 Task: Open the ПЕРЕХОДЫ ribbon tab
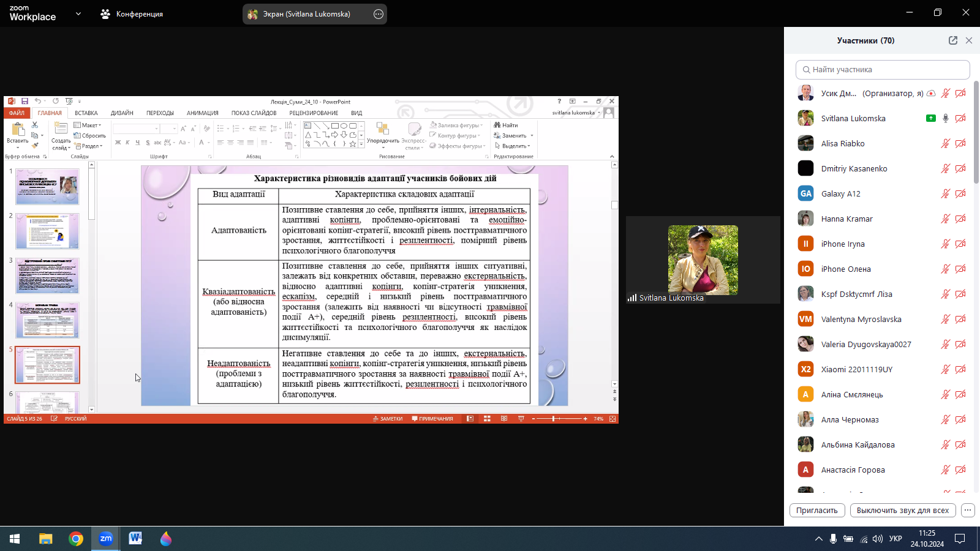click(x=160, y=113)
